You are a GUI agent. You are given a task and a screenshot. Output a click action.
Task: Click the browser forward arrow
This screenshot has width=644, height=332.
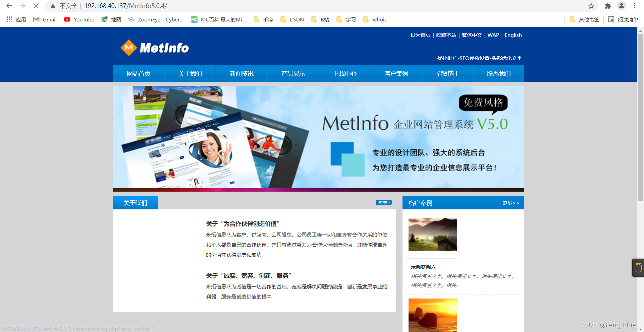(x=22, y=6)
